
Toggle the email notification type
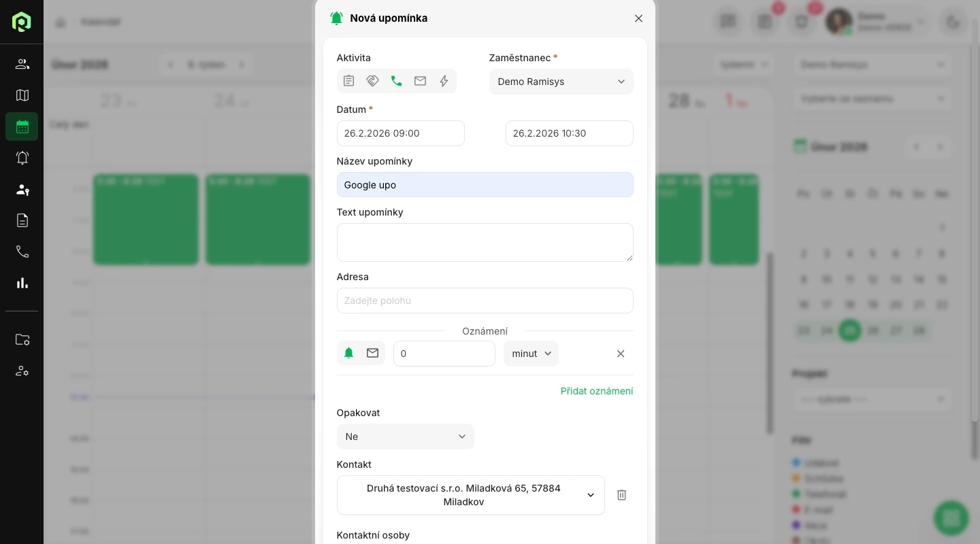pos(372,353)
